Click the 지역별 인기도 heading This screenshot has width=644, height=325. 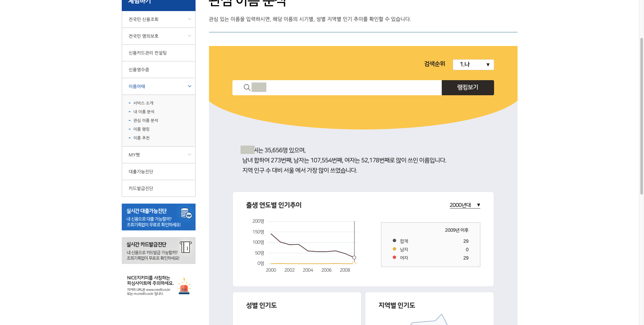coord(397,305)
